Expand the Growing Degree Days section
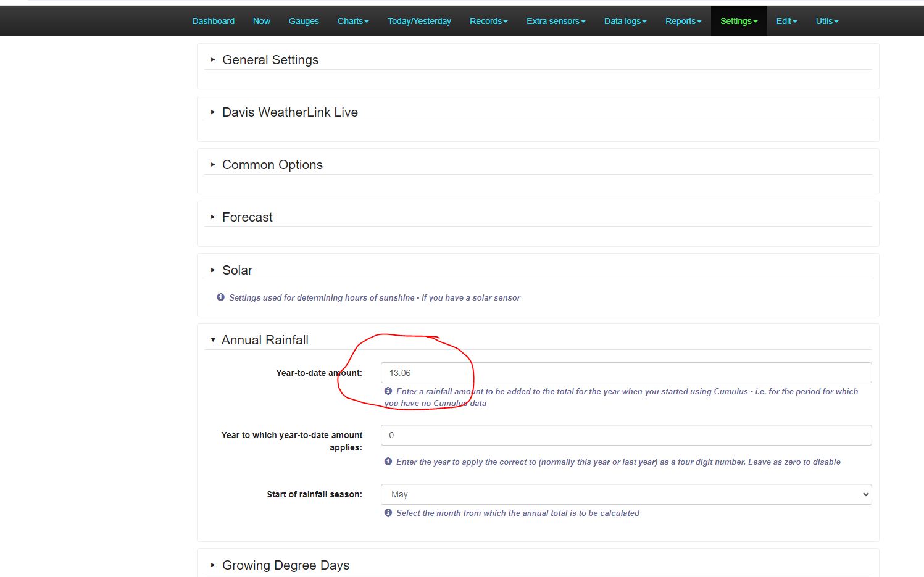 pyautogui.click(x=286, y=565)
